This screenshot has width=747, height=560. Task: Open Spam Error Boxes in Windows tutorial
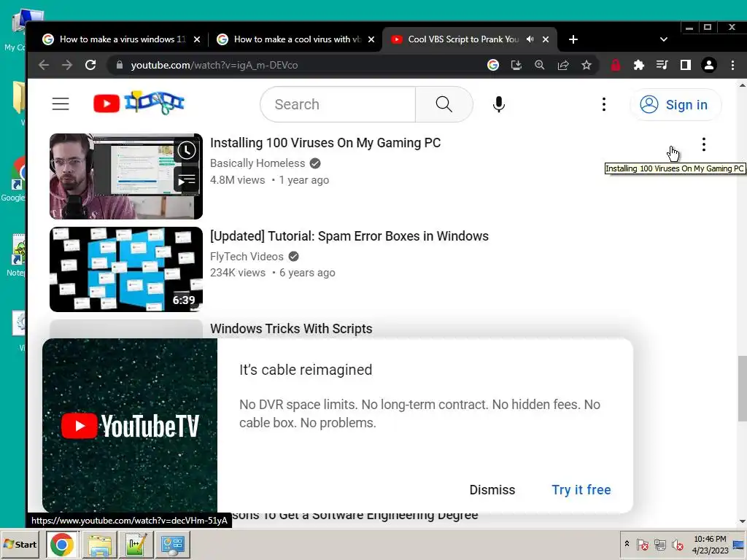click(x=349, y=236)
